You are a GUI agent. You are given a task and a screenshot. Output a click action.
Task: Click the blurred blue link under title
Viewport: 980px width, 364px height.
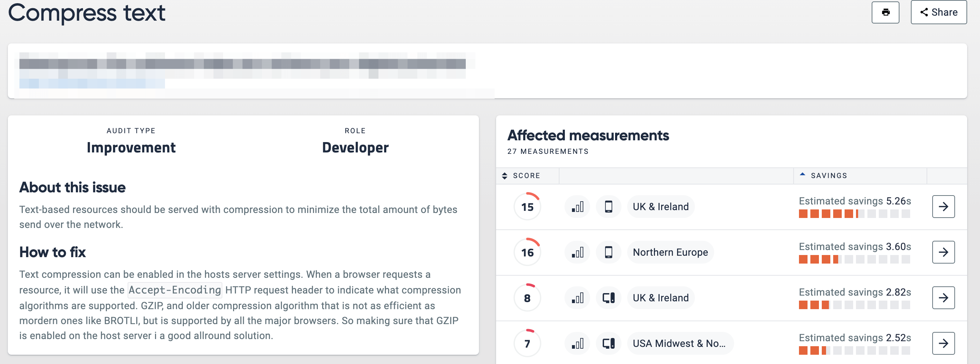[x=92, y=83]
